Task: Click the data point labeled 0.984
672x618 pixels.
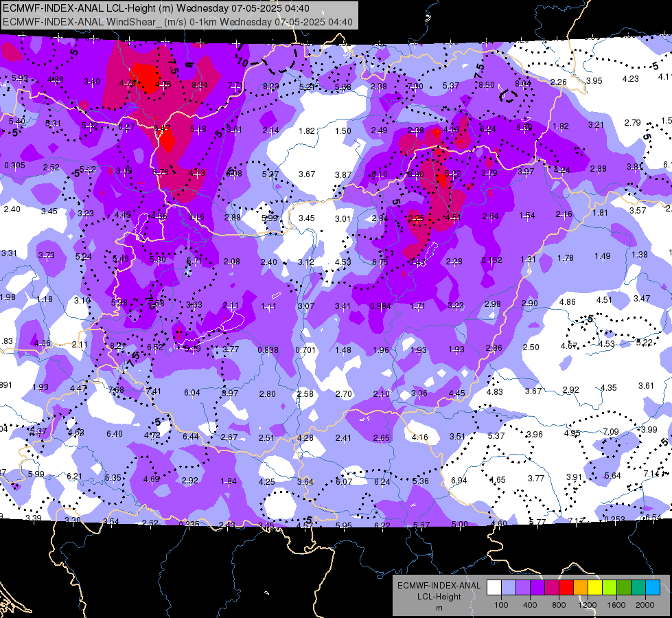Action: pos(380,306)
